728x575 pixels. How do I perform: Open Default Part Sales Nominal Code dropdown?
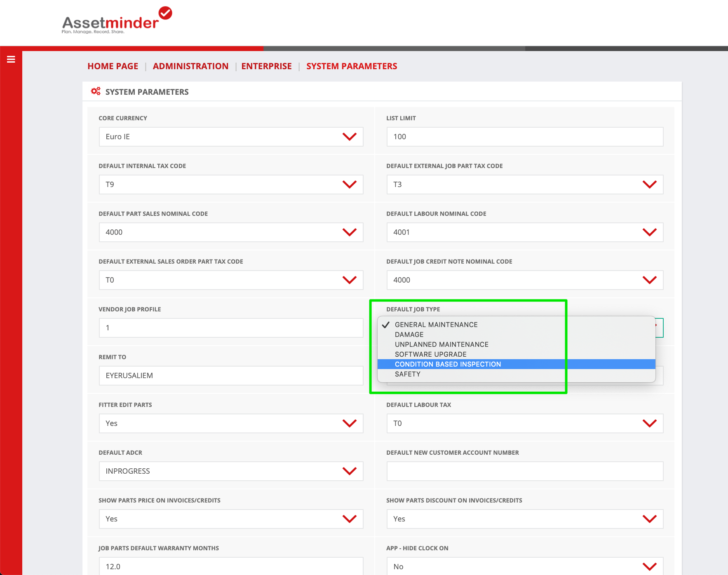(x=231, y=232)
